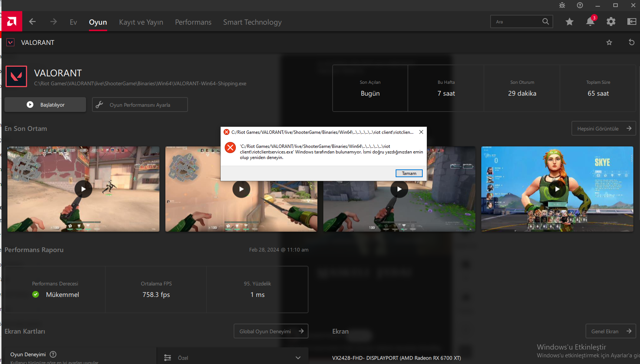Image resolution: width=640 pixels, height=364 pixels.
Task: Open Genel Ekran settings
Action: tap(611, 331)
